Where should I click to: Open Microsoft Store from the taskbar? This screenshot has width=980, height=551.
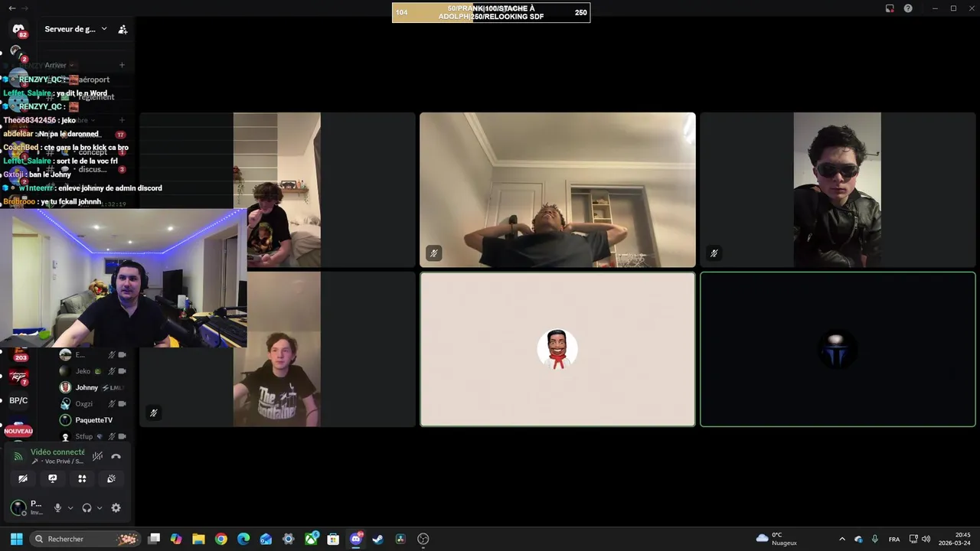tap(333, 539)
